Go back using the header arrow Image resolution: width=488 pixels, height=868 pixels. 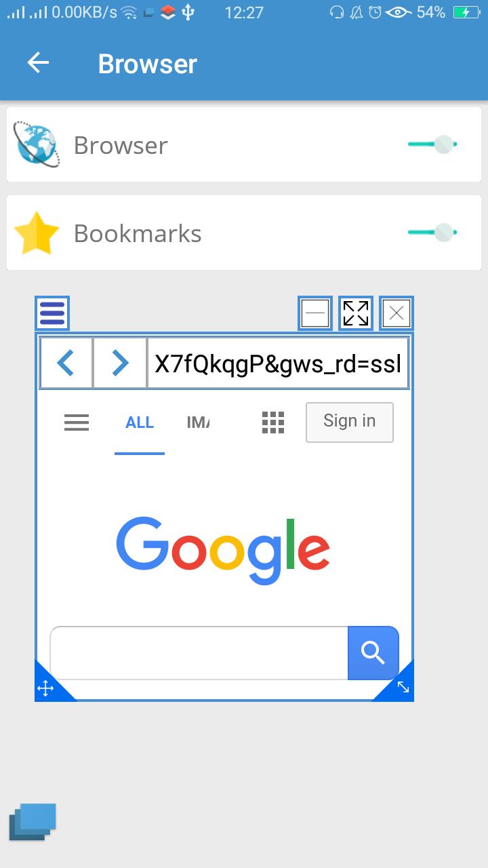[38, 63]
